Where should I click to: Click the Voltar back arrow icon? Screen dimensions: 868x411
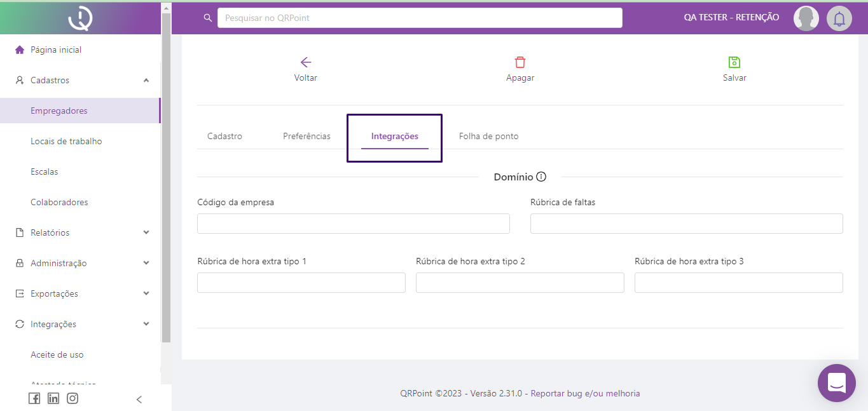[305, 62]
